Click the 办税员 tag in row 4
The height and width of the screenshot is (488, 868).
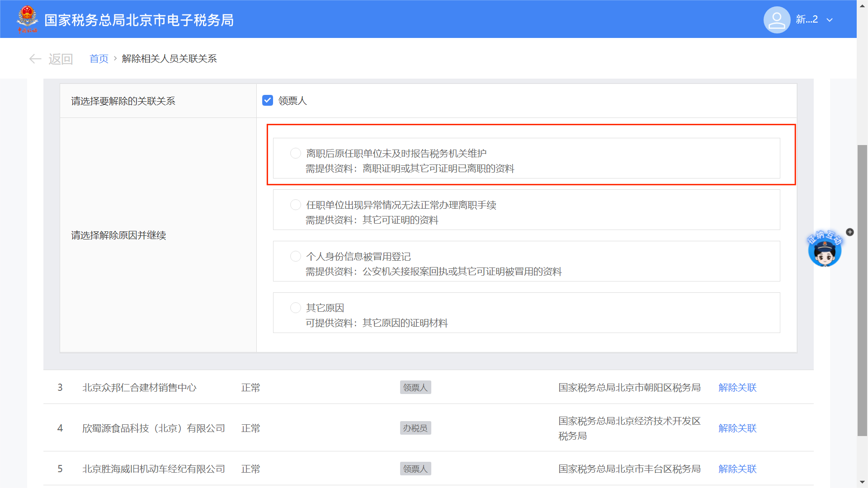click(415, 428)
